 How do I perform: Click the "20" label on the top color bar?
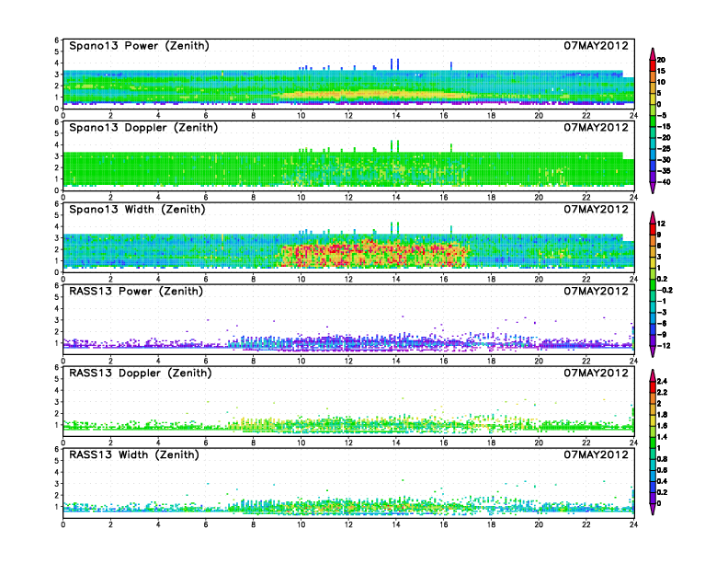(661, 60)
